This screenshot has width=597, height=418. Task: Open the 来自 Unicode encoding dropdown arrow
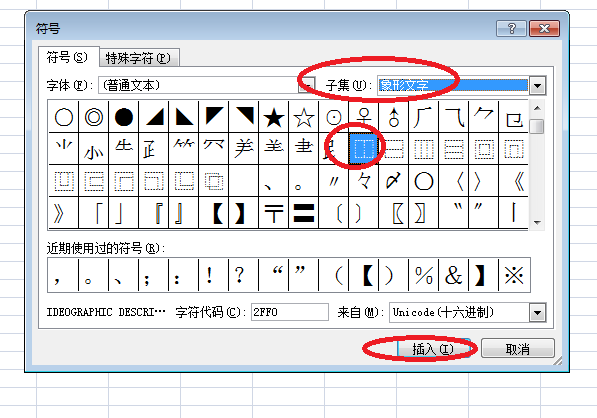[537, 313]
